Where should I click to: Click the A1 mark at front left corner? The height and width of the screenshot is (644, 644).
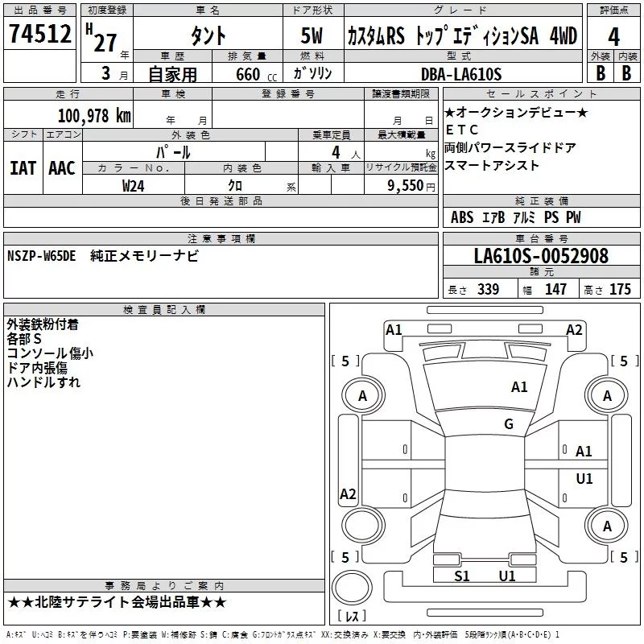tap(394, 330)
